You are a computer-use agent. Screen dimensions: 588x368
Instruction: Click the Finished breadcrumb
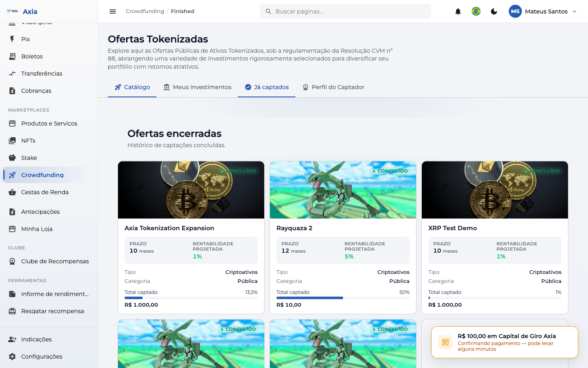[x=183, y=11]
